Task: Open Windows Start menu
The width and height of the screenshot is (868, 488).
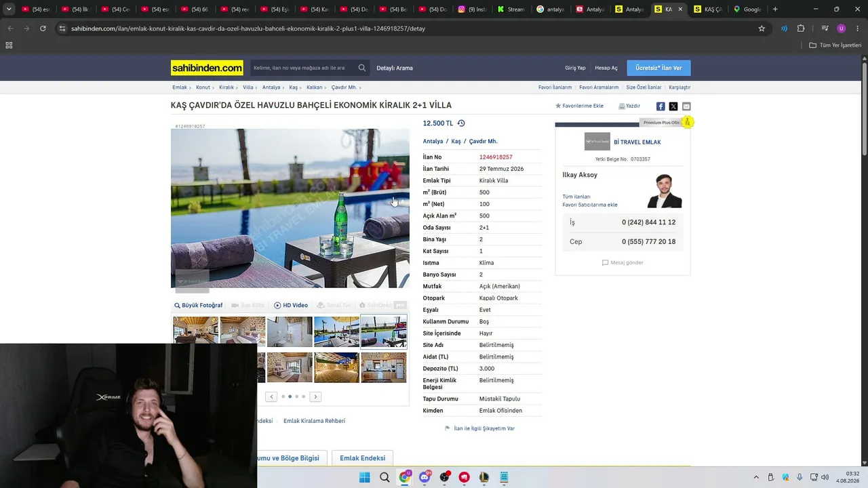Action: coord(364,477)
